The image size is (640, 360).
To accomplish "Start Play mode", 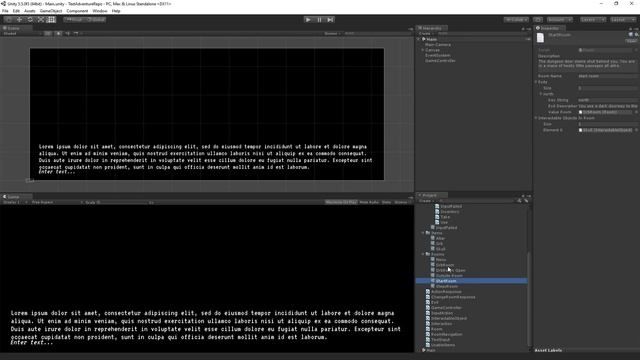I will [308, 20].
